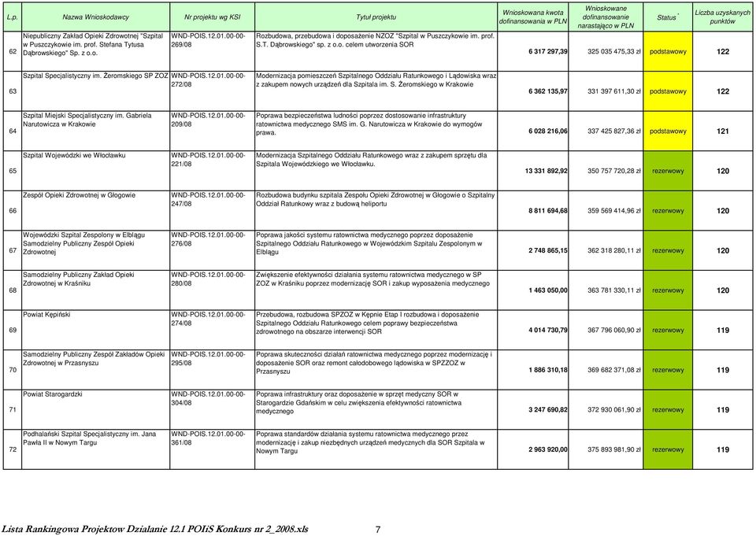Click the yellow 'podstawowy' status in row 62
The width and height of the screenshot is (756, 536).
click(x=668, y=52)
